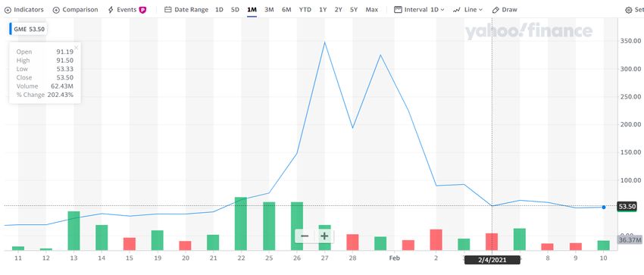
Task: Click the 2/4/2021 date marker
Action: [x=492, y=259]
